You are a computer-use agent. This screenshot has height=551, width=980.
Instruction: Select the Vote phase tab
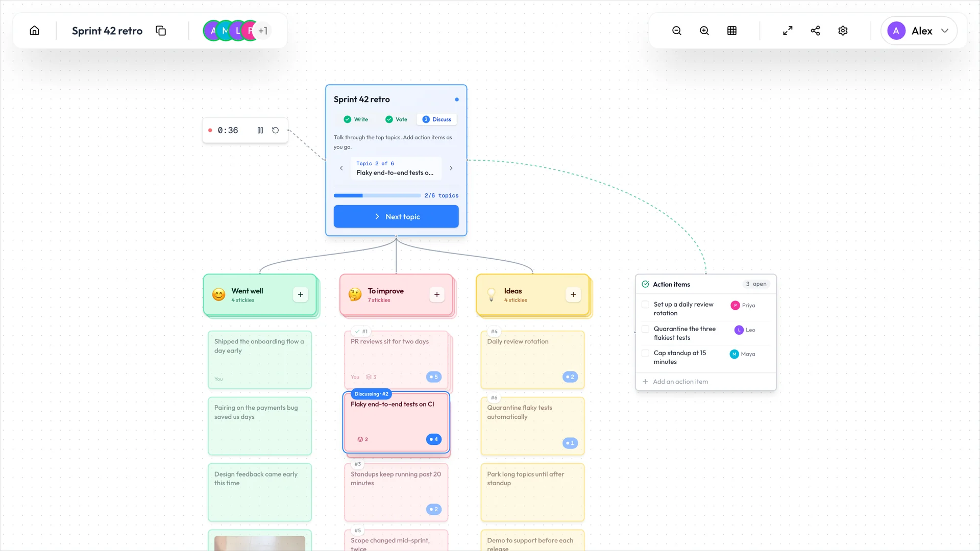click(x=397, y=119)
